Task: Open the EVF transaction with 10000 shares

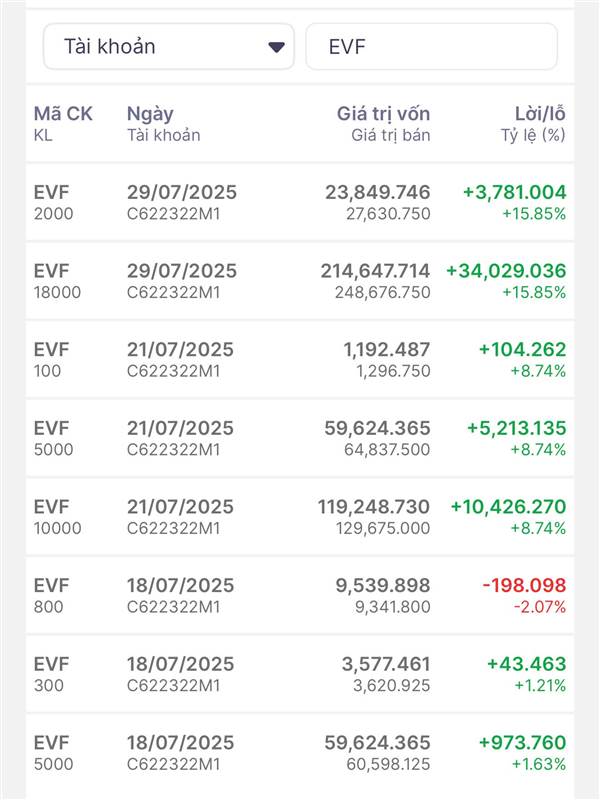Action: coord(300,516)
